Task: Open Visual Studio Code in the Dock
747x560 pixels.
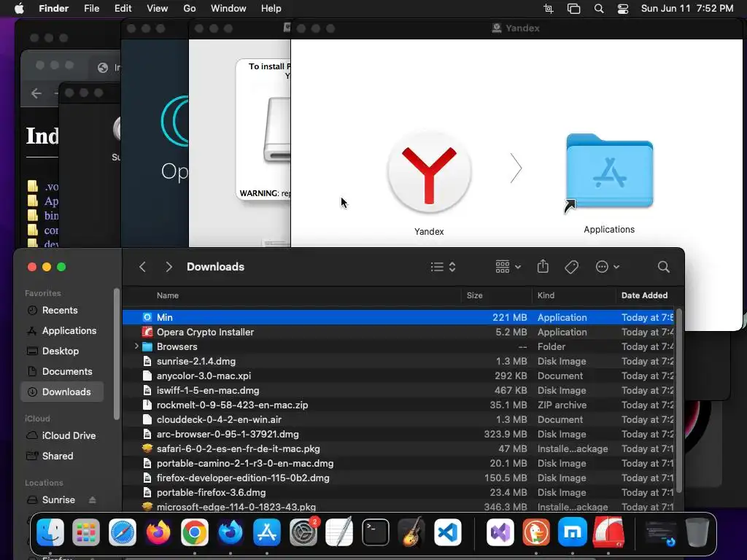Action: click(448, 532)
